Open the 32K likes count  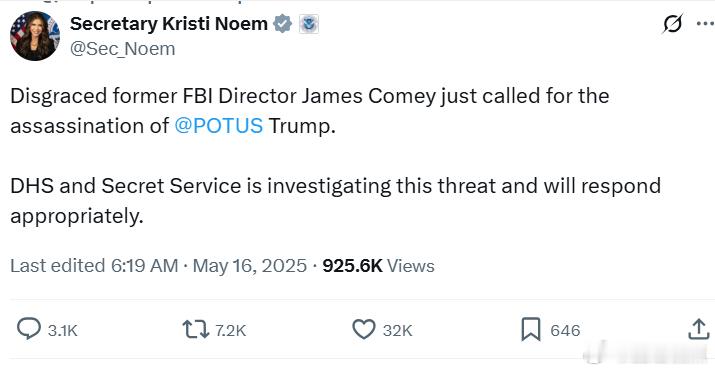click(x=398, y=331)
